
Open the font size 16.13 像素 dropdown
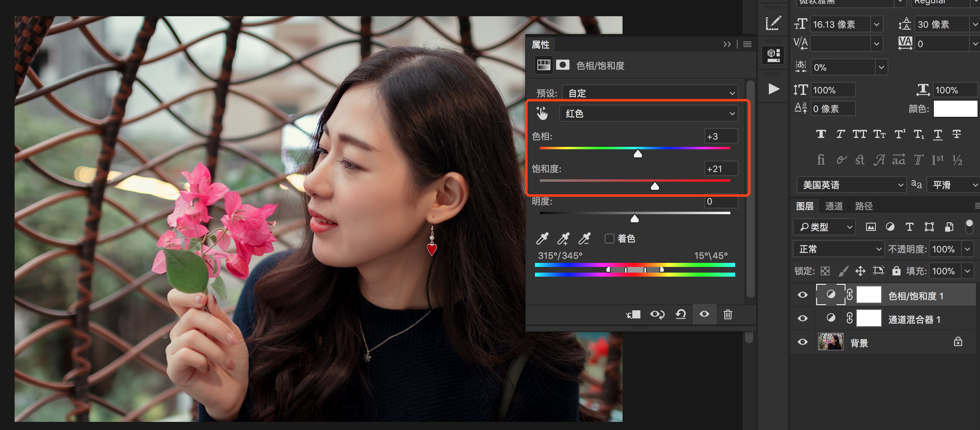tap(877, 24)
